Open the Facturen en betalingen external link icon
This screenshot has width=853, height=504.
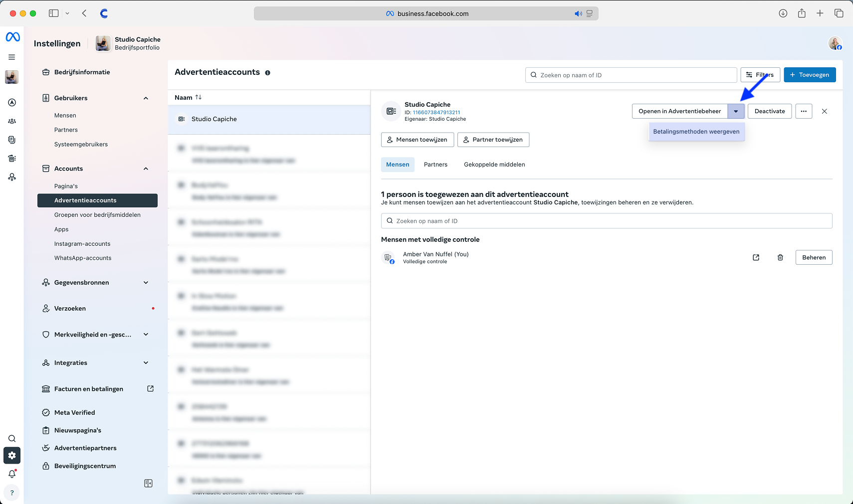pyautogui.click(x=150, y=389)
